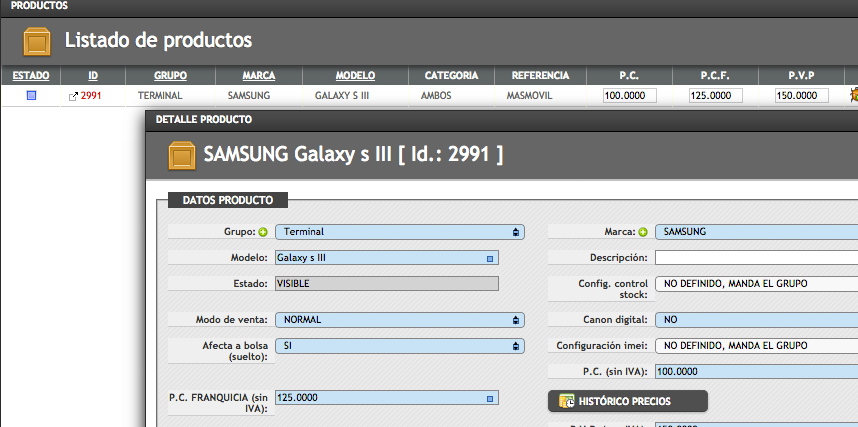Edit the P.C.F. value 125.0000 in list row
Viewport: 858px width, 427px height.
pos(715,96)
